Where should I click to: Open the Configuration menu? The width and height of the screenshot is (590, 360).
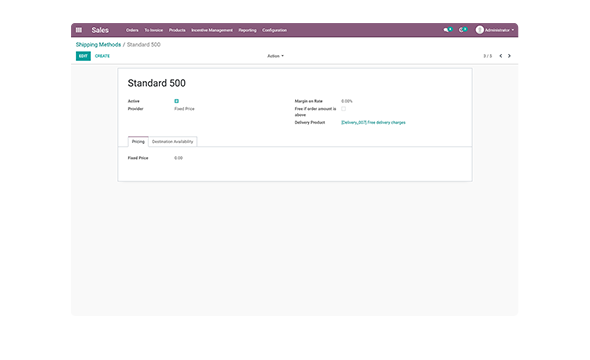coord(274,30)
